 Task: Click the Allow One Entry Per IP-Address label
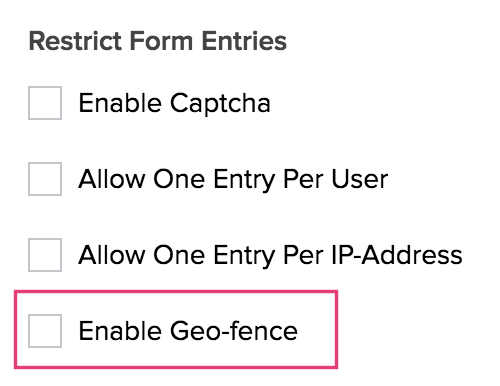click(x=270, y=256)
